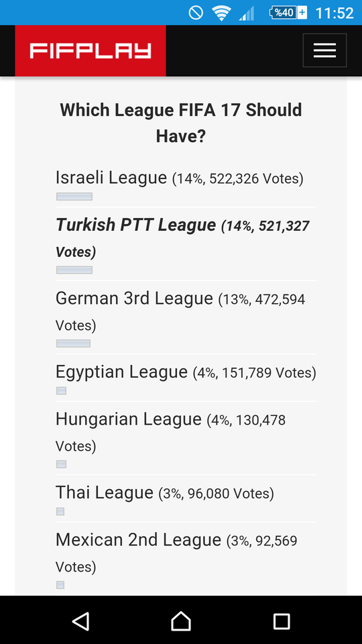Tap the poll title heading
The image size is (362, 644).
pyautogui.click(x=181, y=123)
